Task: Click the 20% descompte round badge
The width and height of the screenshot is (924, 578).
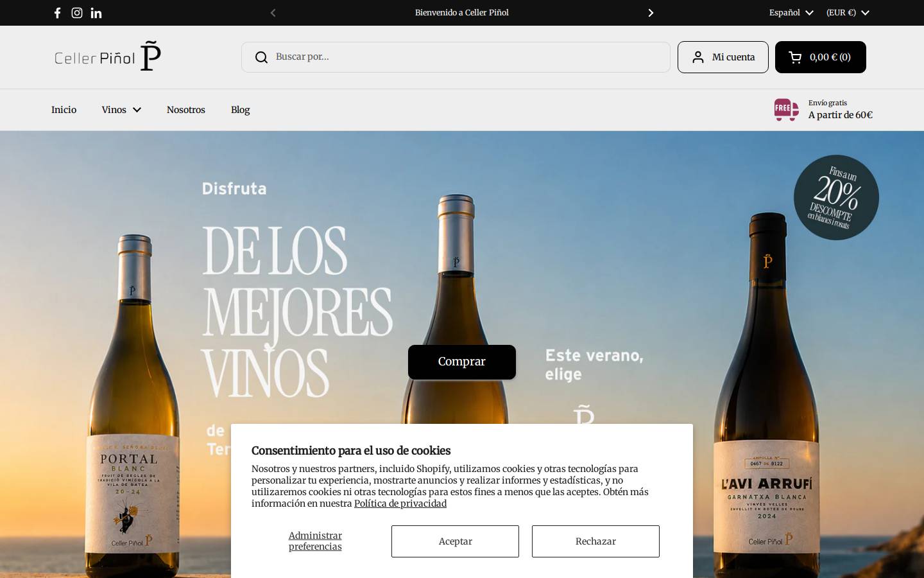Action: (836, 198)
